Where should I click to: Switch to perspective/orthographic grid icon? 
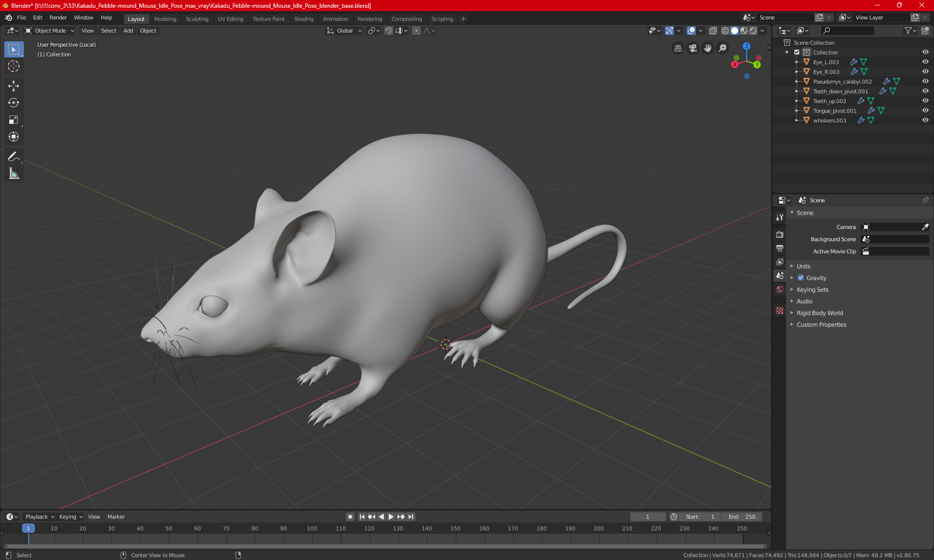click(x=678, y=48)
